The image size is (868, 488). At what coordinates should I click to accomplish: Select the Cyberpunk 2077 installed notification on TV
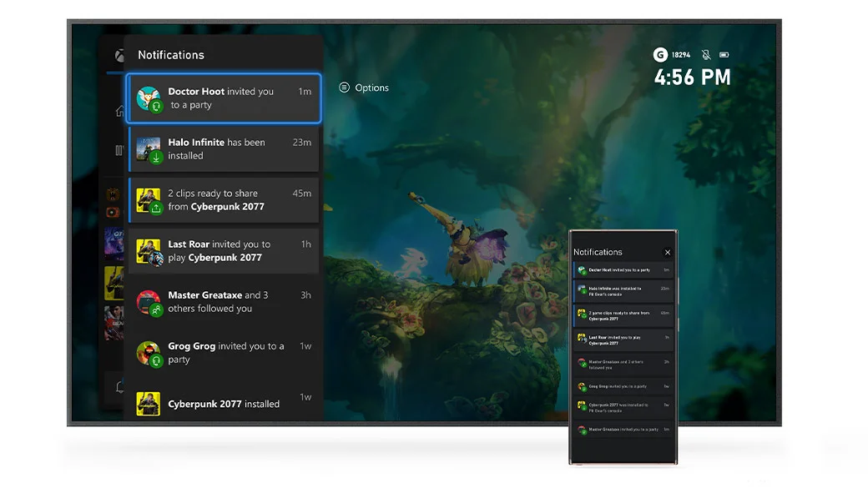coord(224,404)
